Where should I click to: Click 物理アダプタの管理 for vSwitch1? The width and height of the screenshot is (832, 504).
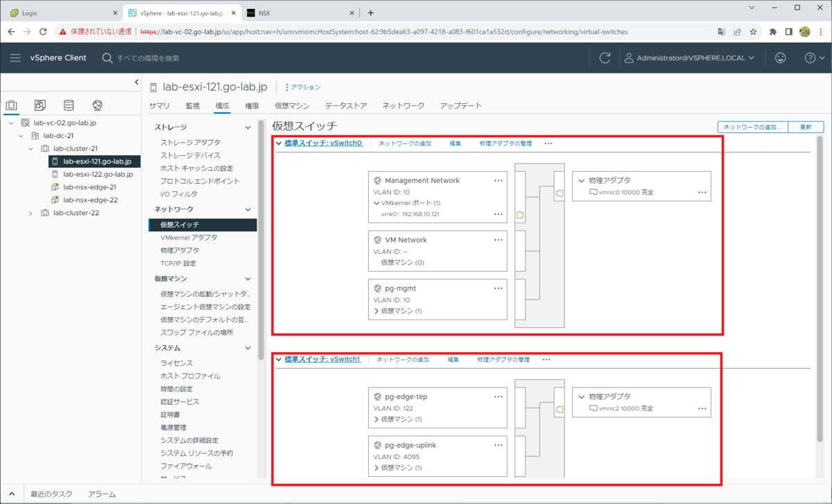(x=503, y=360)
